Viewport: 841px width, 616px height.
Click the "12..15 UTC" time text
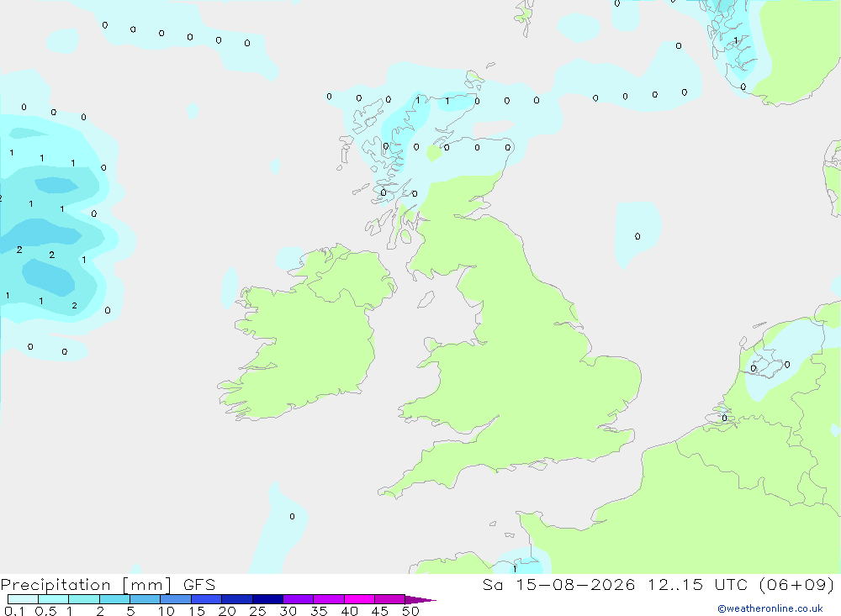click(x=697, y=585)
